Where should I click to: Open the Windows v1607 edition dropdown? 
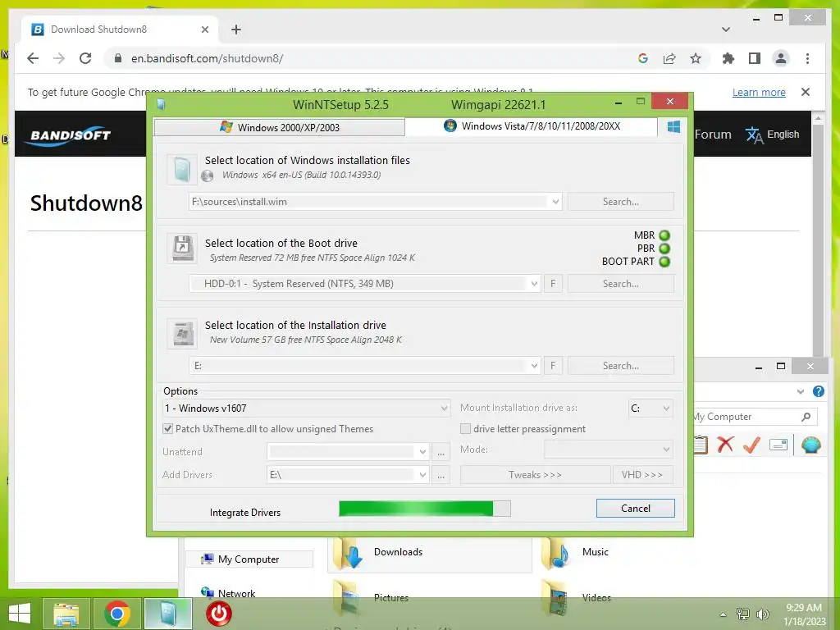pyautogui.click(x=444, y=409)
